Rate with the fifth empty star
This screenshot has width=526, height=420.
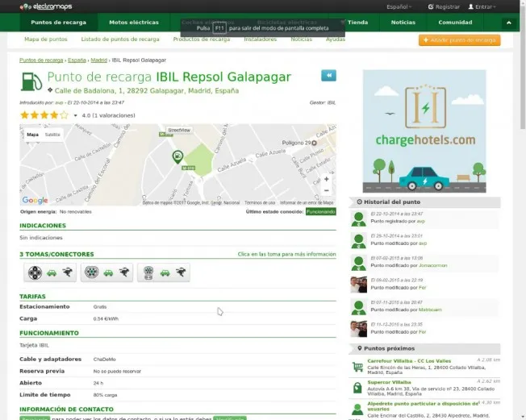tap(64, 115)
